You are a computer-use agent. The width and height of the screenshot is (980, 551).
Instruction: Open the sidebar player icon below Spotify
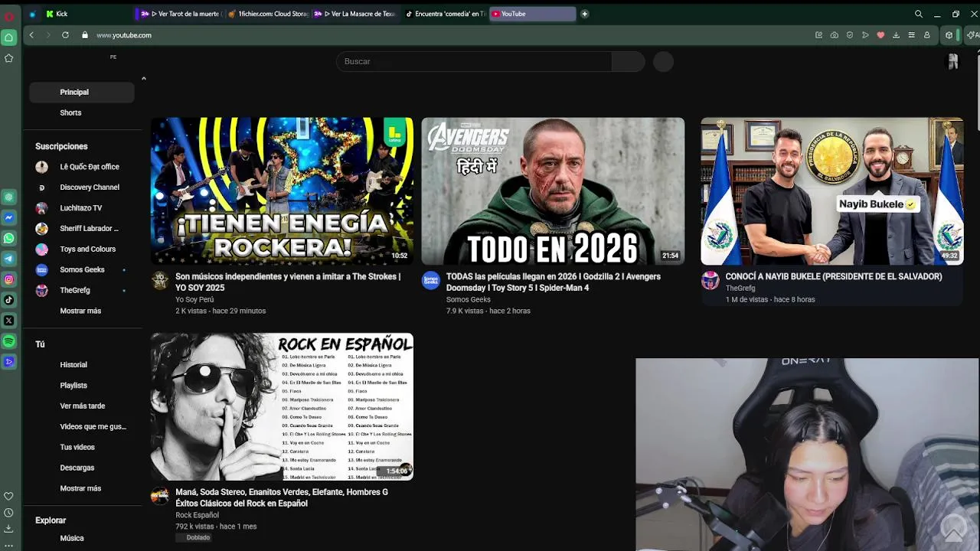[9, 362]
